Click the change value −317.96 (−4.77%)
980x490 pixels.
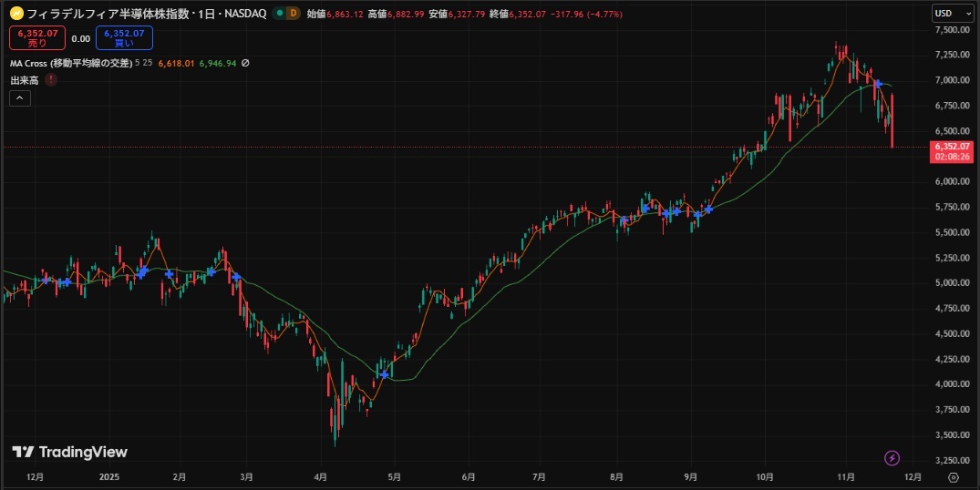coord(587,14)
